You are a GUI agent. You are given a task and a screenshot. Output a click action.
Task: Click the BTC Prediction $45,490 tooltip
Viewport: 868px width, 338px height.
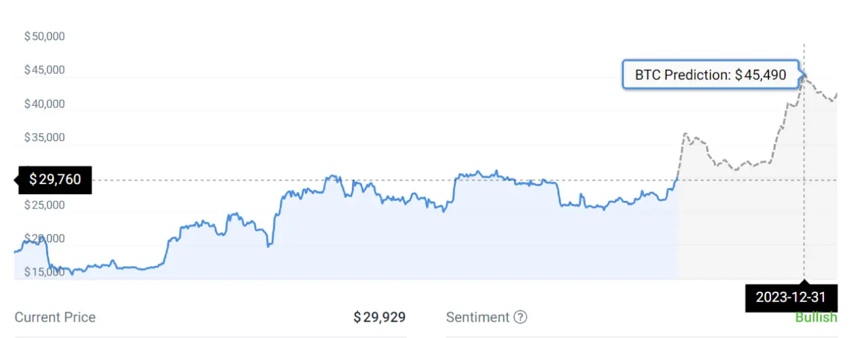point(710,75)
